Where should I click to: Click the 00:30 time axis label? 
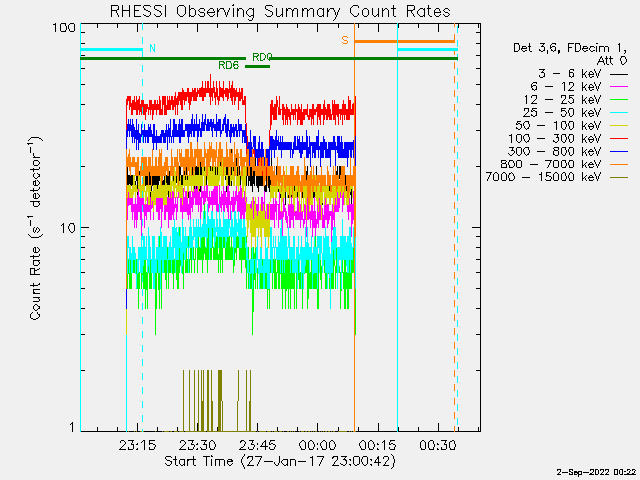coord(438,445)
